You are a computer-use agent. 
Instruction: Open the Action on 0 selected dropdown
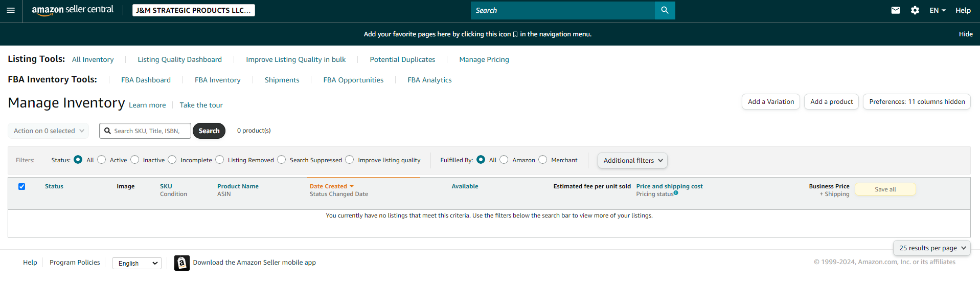coord(49,131)
